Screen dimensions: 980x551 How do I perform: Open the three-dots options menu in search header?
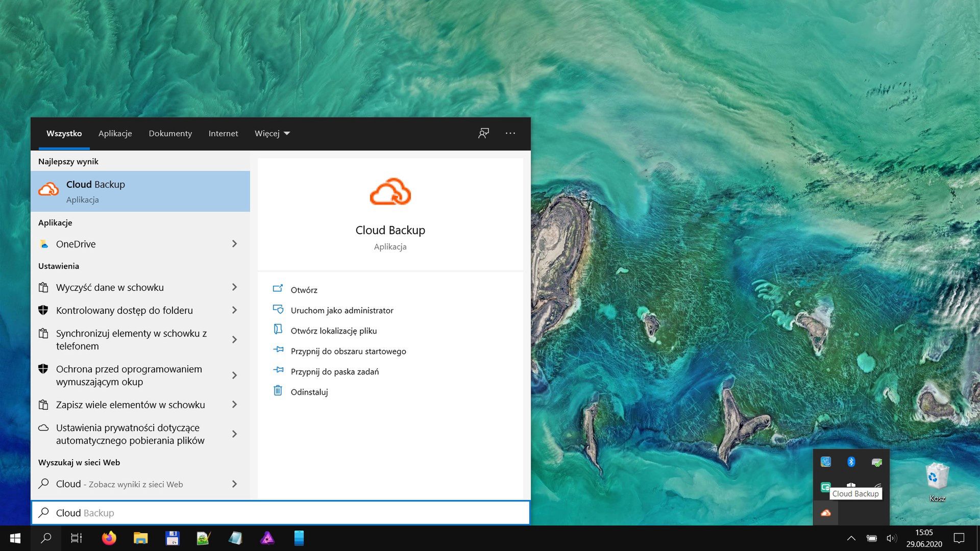(510, 133)
